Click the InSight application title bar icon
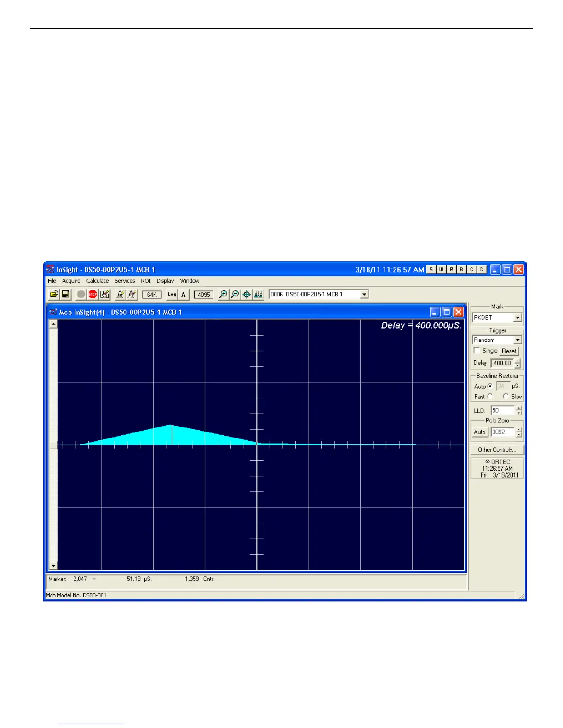This screenshot has height=728, width=563. click(x=50, y=269)
